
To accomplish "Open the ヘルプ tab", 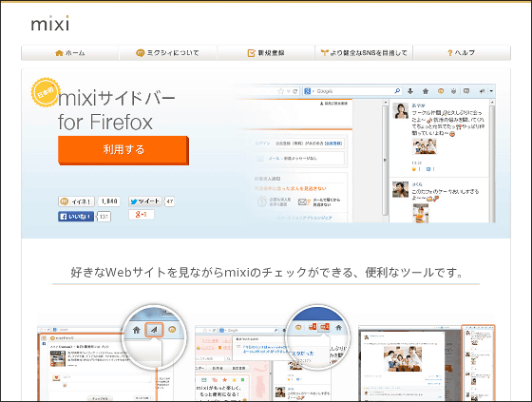I will pos(462,53).
